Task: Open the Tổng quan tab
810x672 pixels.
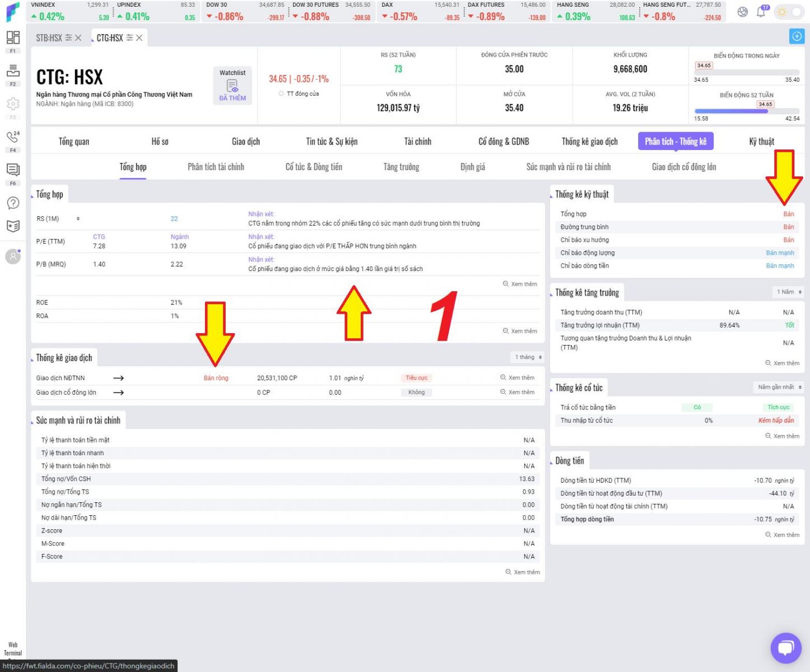Action: (74, 142)
